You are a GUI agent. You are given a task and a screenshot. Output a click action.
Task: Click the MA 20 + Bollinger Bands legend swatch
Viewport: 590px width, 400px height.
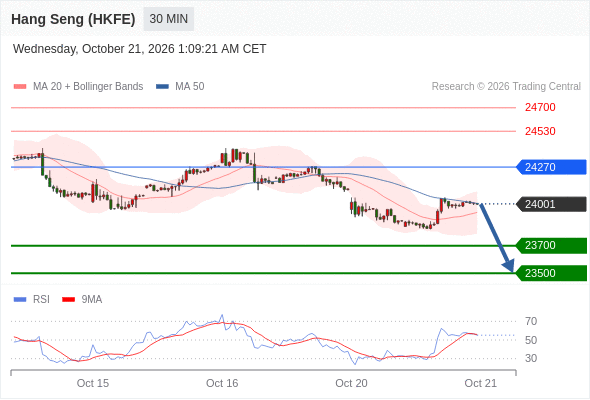[20, 87]
